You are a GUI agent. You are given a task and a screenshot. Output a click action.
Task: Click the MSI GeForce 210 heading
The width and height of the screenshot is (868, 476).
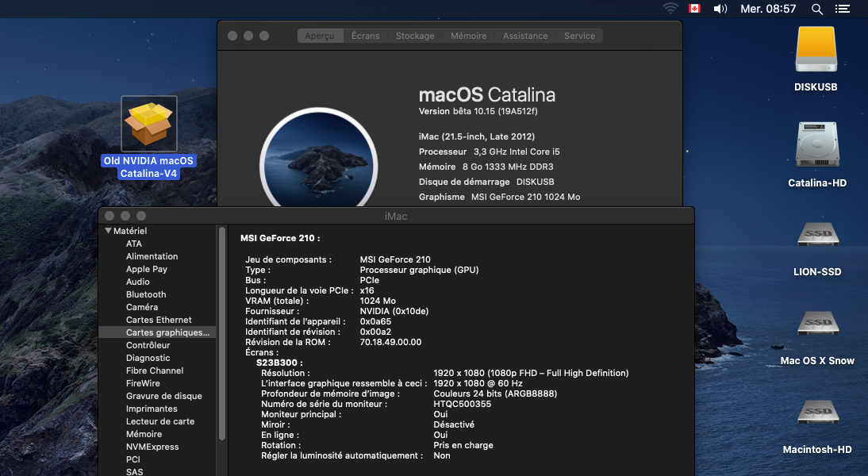pos(280,238)
